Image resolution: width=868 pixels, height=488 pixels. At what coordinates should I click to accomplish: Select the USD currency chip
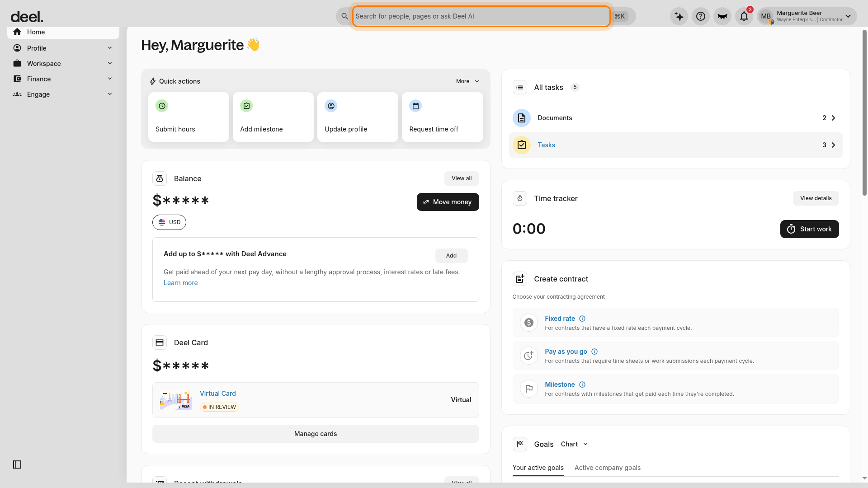click(169, 222)
